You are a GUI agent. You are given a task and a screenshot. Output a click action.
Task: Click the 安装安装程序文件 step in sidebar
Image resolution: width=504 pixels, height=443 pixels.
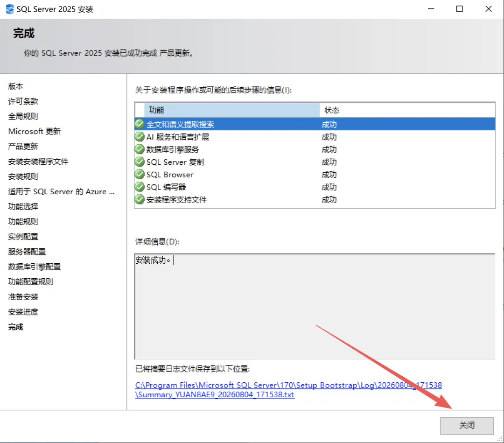[x=38, y=162]
